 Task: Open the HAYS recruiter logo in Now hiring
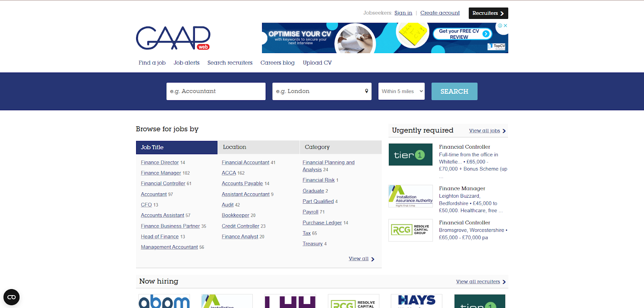(417, 301)
